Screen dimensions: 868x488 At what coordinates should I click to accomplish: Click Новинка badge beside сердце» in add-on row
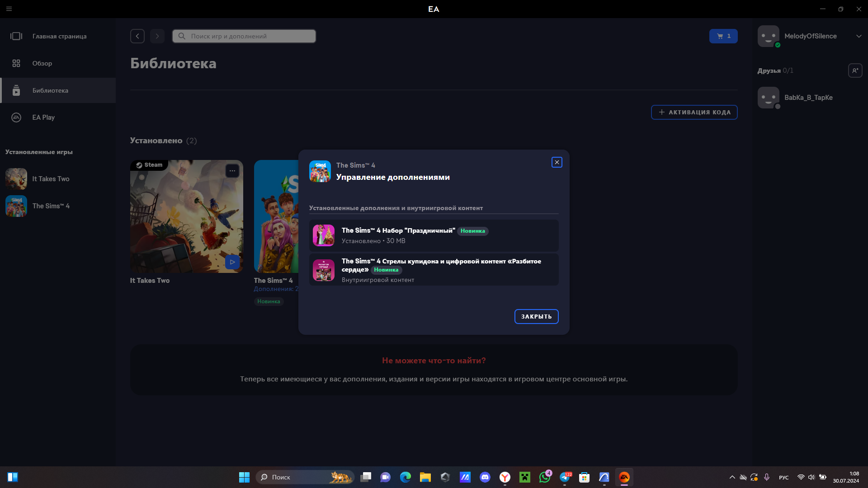tap(386, 270)
